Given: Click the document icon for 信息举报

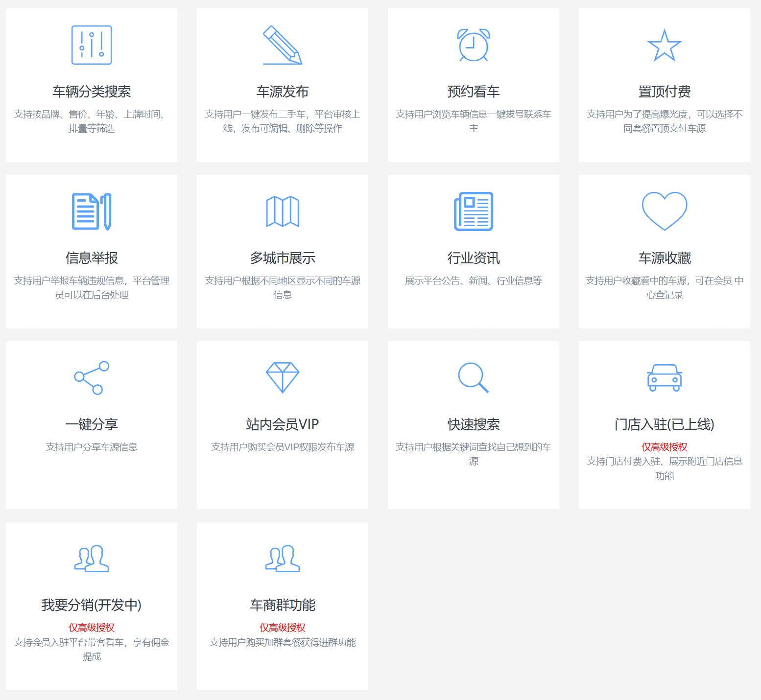Looking at the screenshot, I should click(x=91, y=211).
